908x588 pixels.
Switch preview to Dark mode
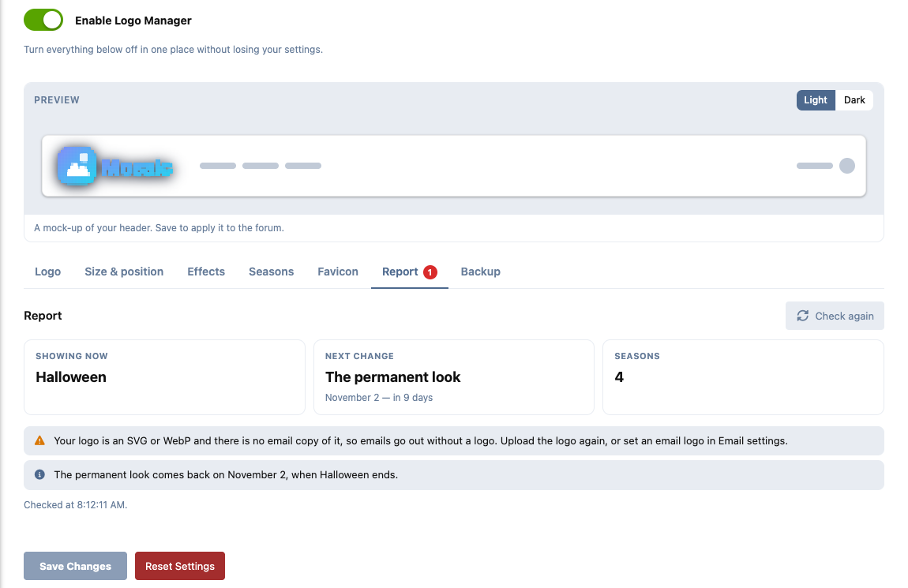(x=854, y=100)
